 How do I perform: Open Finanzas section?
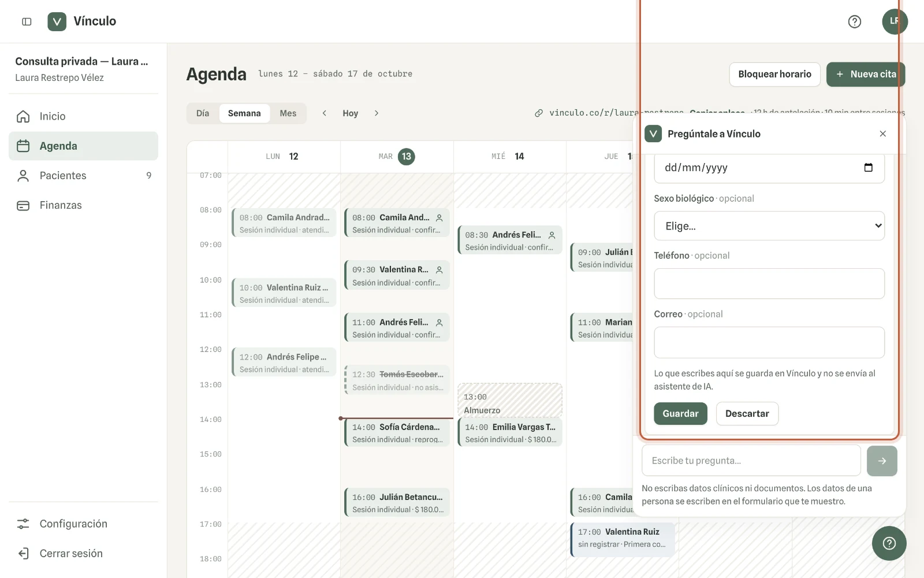click(83, 205)
